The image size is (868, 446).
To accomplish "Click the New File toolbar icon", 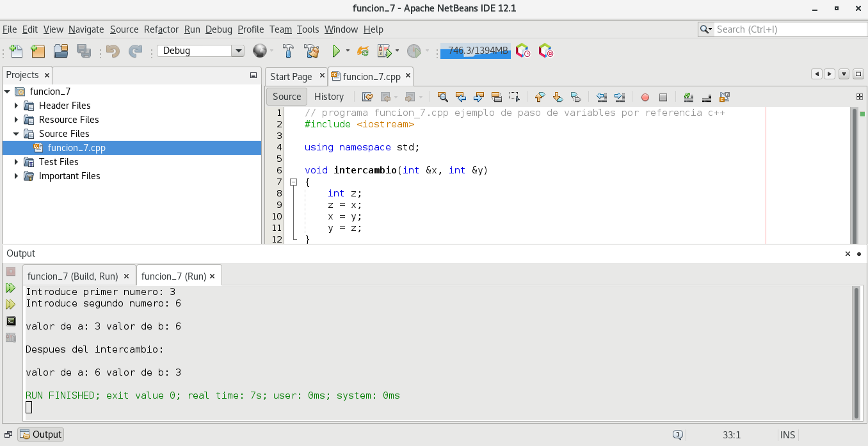I will tap(15, 51).
